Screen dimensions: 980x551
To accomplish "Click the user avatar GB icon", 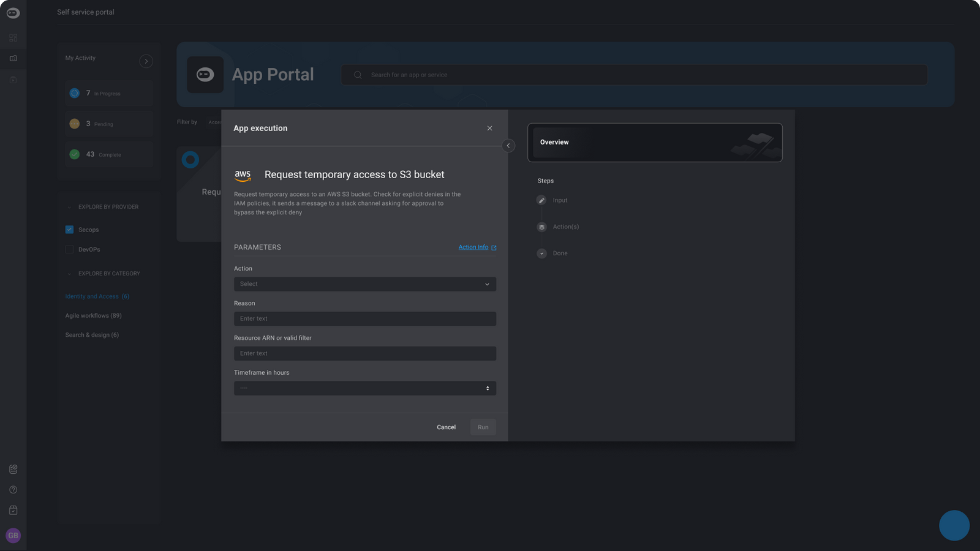I will 13,536.
